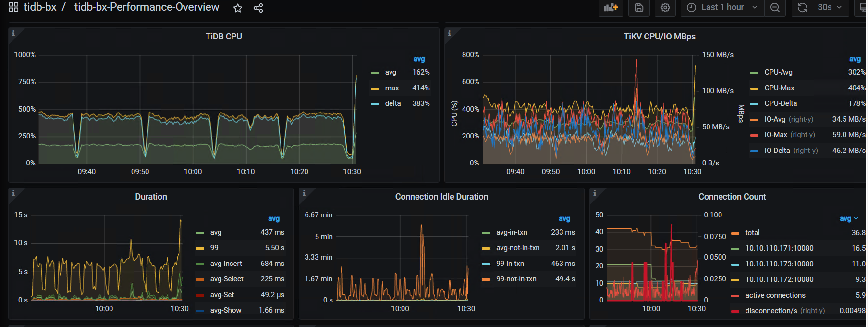Open the Connection Idle Duration panel menu

click(441, 197)
